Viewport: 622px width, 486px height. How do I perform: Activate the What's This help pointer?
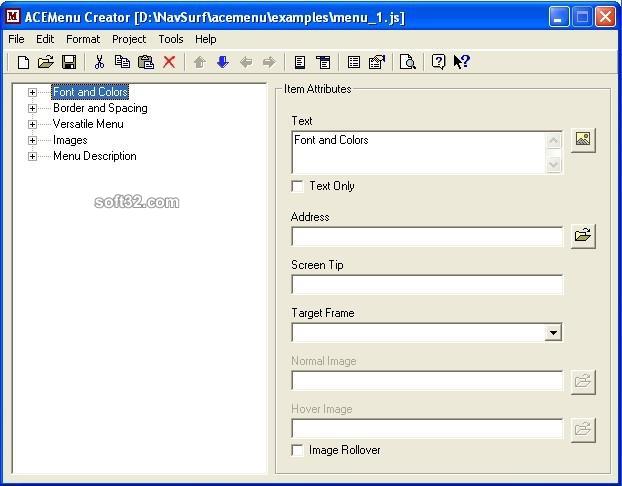coord(461,62)
